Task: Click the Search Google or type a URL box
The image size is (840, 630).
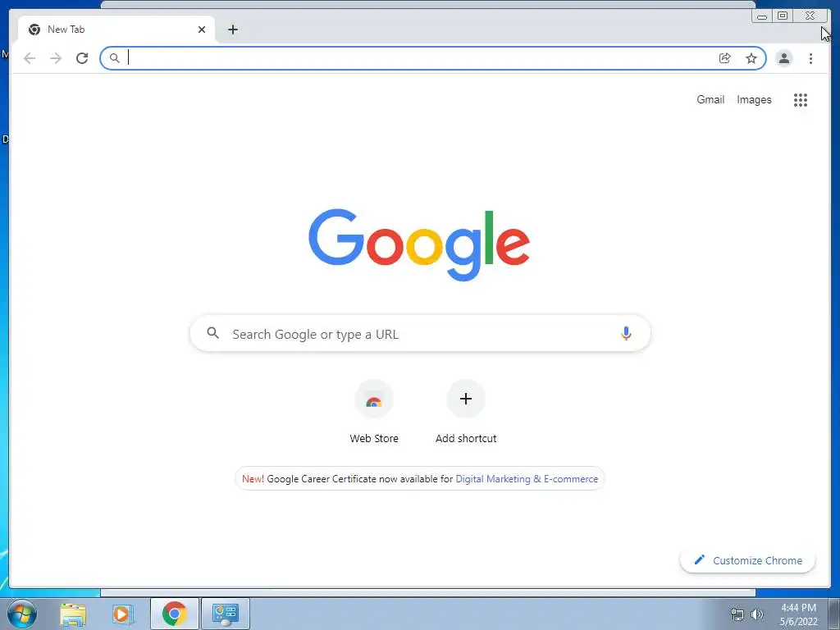Action: click(x=420, y=333)
